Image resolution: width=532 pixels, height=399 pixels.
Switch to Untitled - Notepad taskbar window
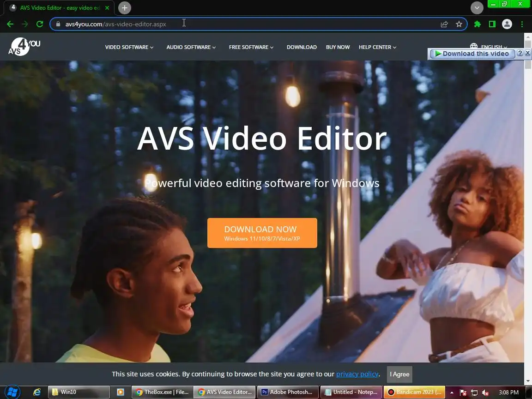coord(351,392)
